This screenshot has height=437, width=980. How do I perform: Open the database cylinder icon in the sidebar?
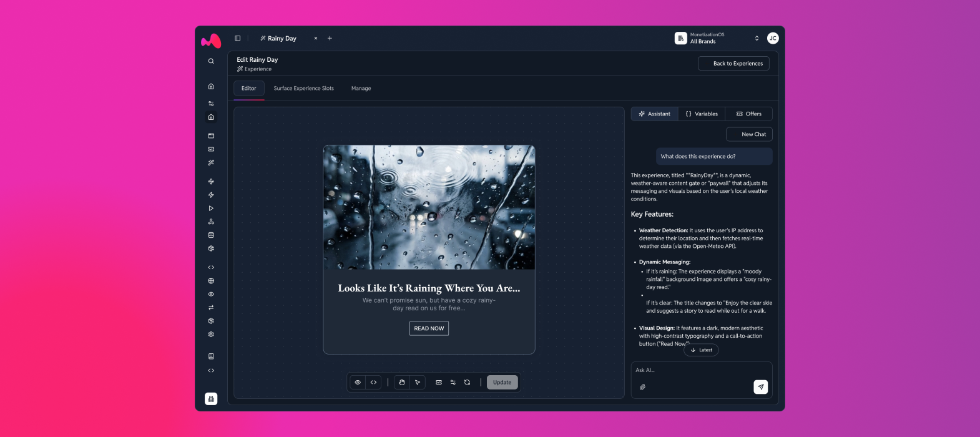coord(211,235)
